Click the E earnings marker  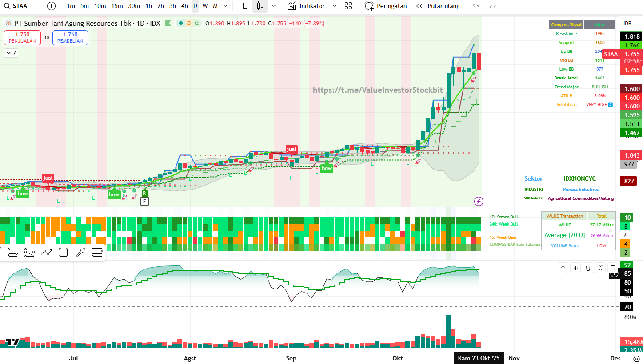click(x=144, y=202)
